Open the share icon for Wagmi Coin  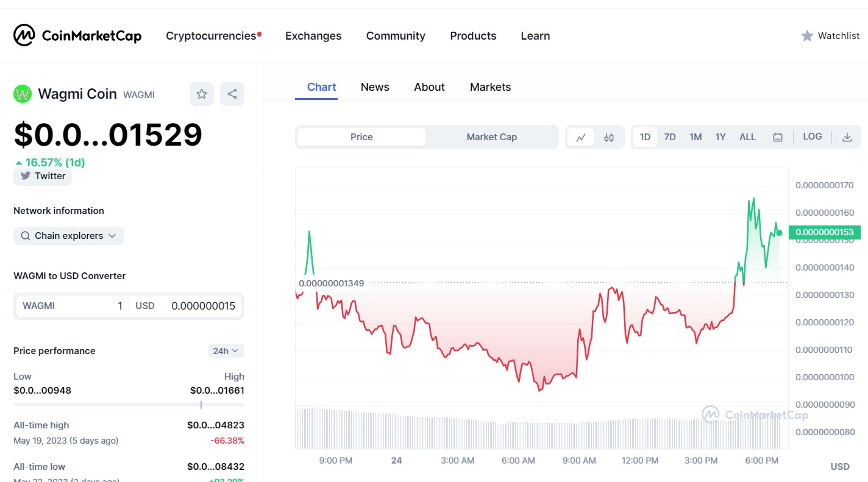click(x=232, y=94)
